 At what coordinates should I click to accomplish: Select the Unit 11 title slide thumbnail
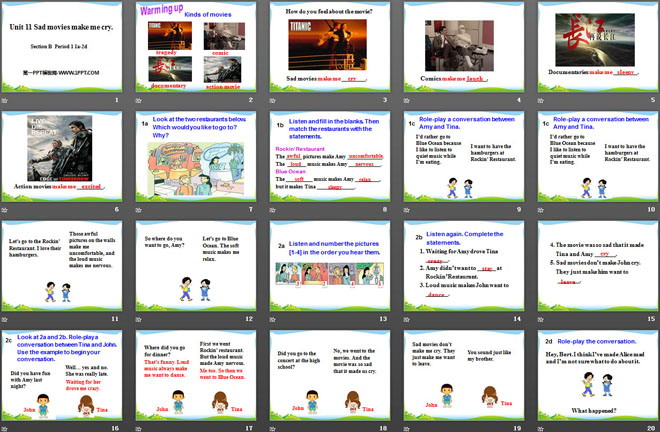coord(62,48)
